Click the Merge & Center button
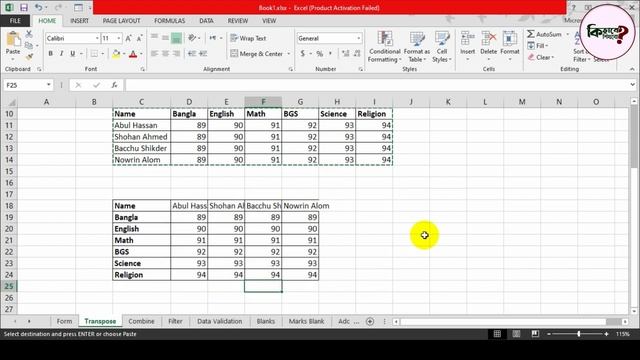 (256, 53)
